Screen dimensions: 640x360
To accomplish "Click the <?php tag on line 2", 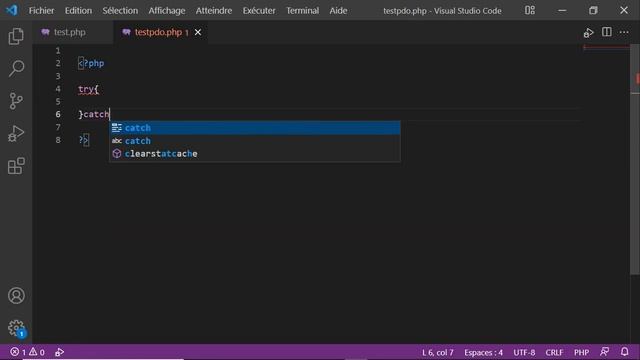I will (91, 63).
